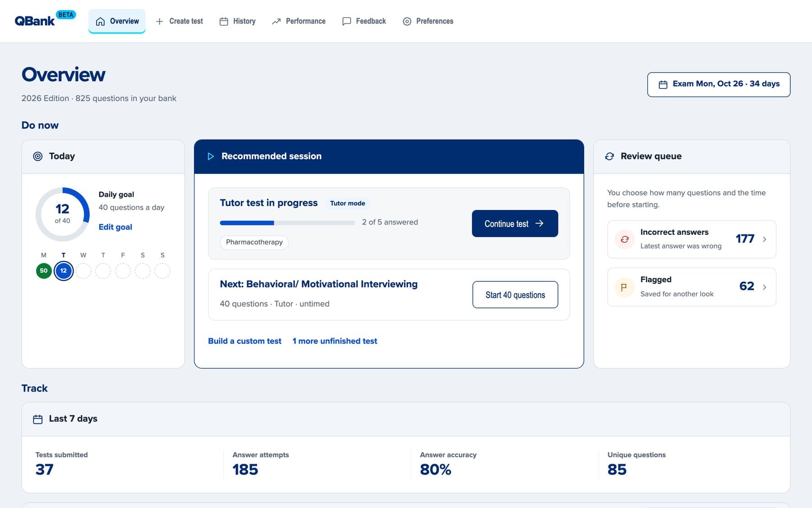This screenshot has width=812, height=508.
Task: Click the refresh icon beside Review queue
Action: [x=609, y=156]
